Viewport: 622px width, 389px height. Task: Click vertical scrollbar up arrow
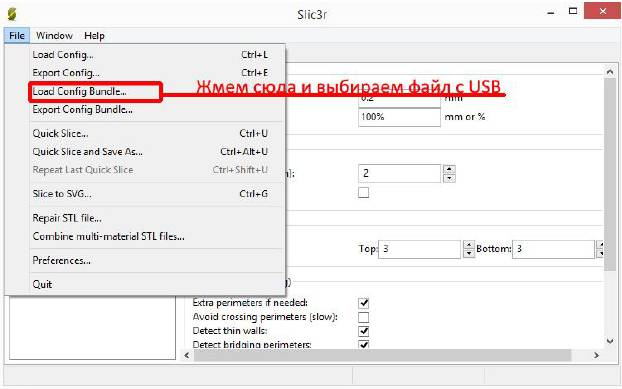point(610,72)
